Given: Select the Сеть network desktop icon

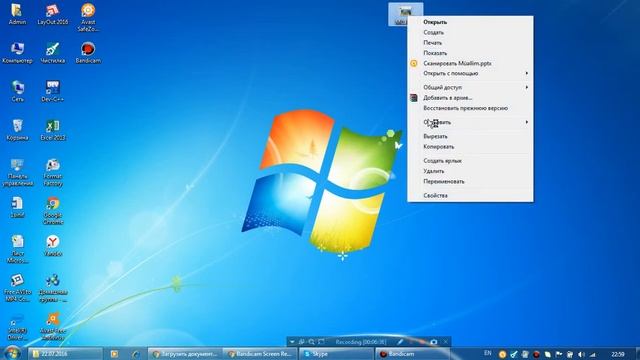Looking at the screenshot, I should click(17, 91).
